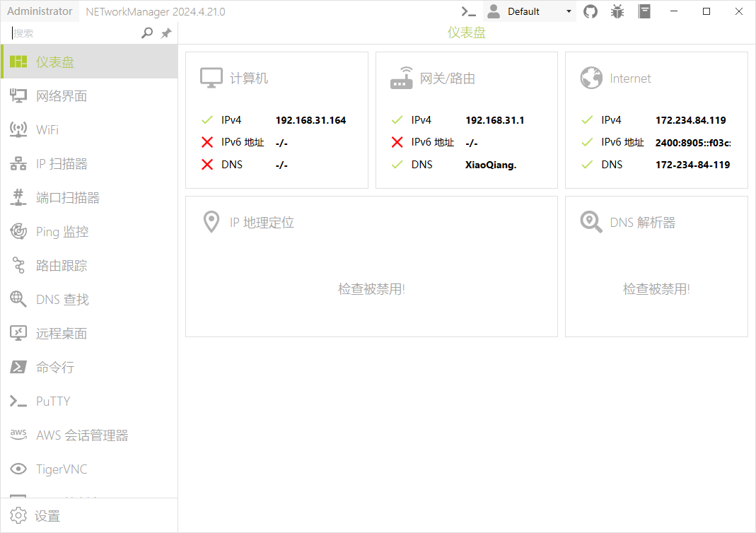Report a bug via the bug icon
756x533 pixels.
point(617,11)
